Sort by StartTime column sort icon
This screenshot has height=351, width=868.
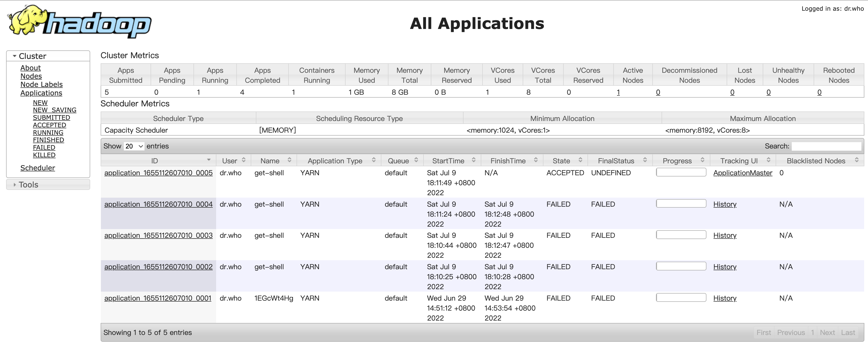473,160
